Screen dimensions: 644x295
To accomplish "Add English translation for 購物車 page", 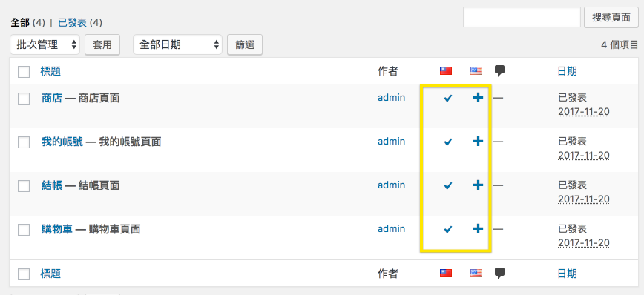I will (x=478, y=229).
